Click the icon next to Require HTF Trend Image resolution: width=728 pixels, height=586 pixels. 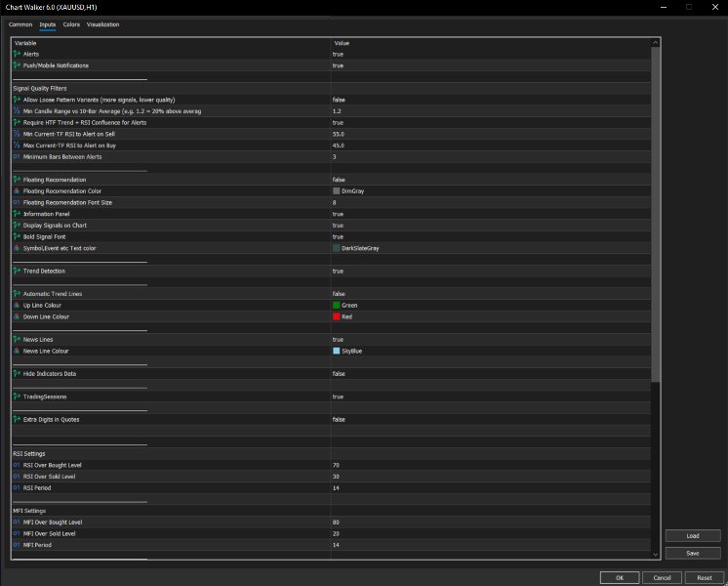[x=17, y=122]
